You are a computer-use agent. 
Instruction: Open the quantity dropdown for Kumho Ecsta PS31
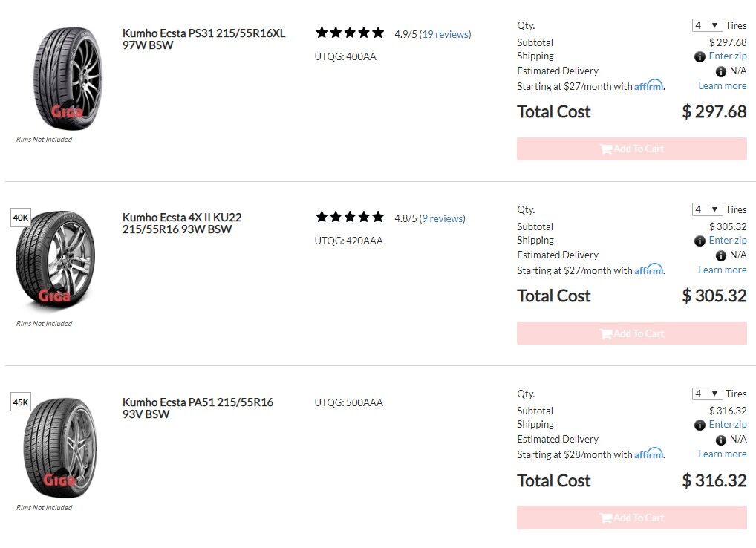(706, 25)
